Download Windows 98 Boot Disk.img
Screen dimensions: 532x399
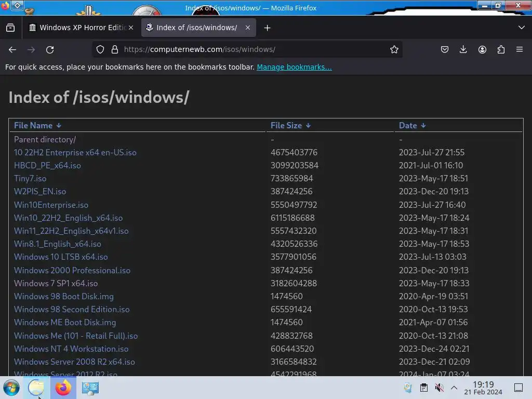64,296
